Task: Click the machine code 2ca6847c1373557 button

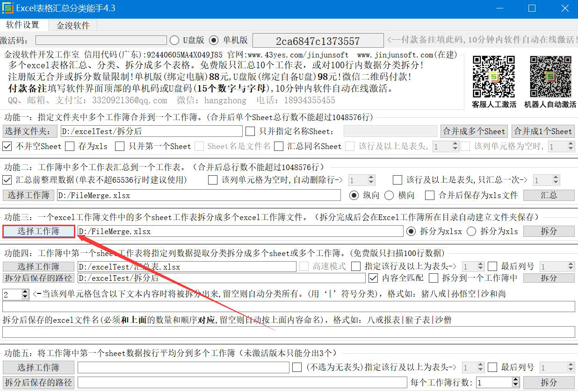Action: tap(318, 41)
